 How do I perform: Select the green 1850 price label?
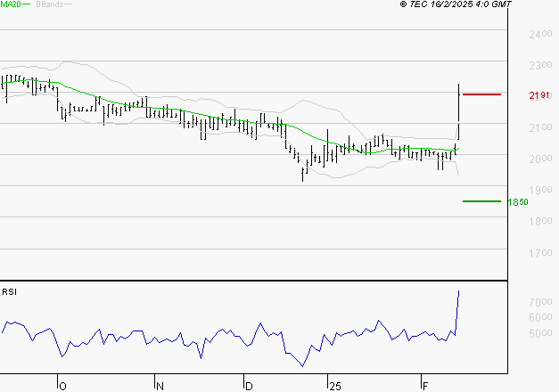pos(518,202)
